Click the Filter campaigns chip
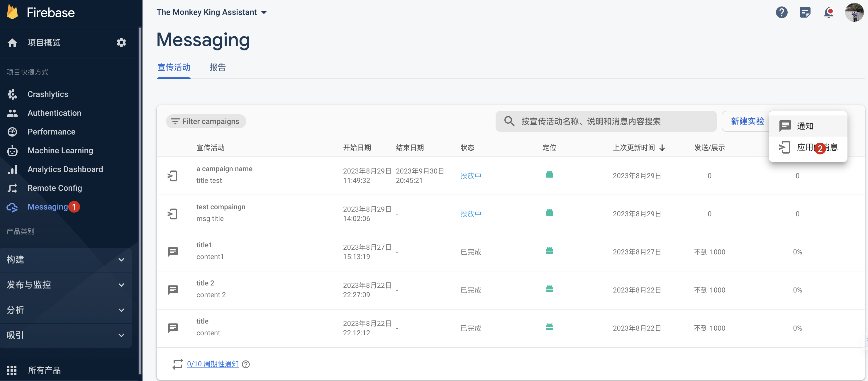The image size is (868, 381). point(206,121)
